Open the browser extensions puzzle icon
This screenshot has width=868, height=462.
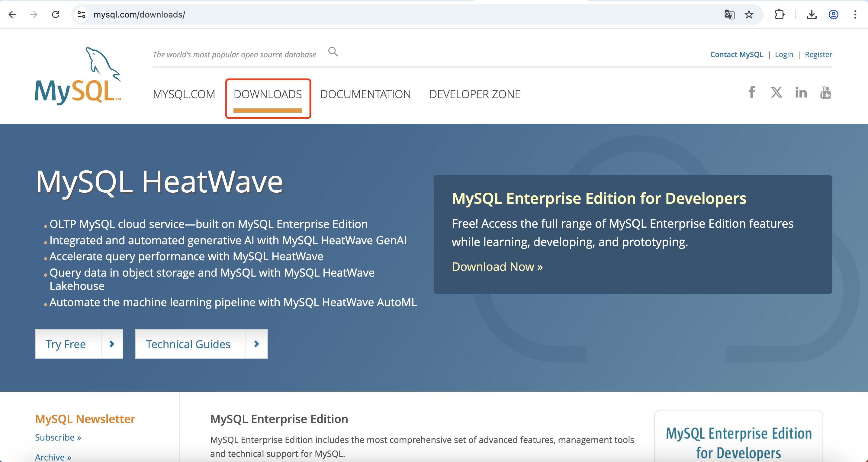tap(780, 14)
